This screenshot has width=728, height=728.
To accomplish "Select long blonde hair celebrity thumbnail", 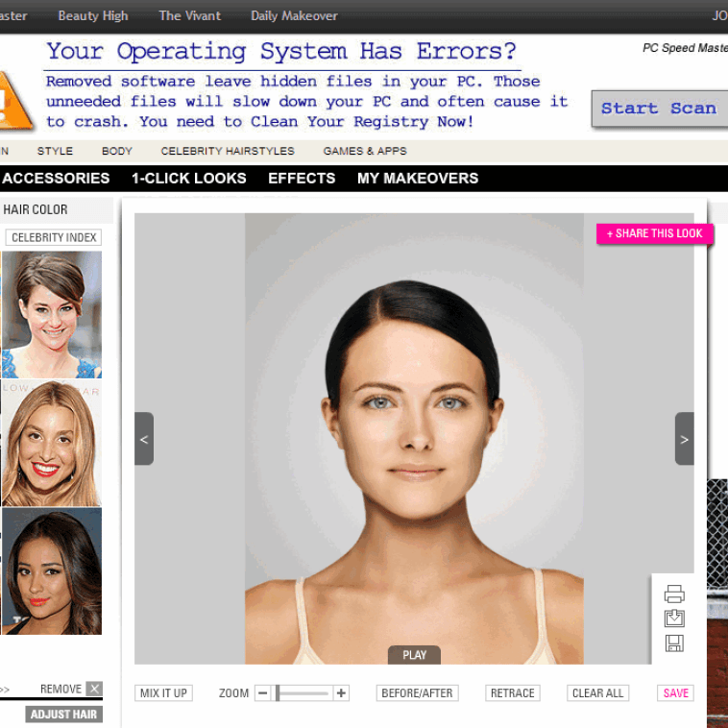I will click(x=52, y=444).
